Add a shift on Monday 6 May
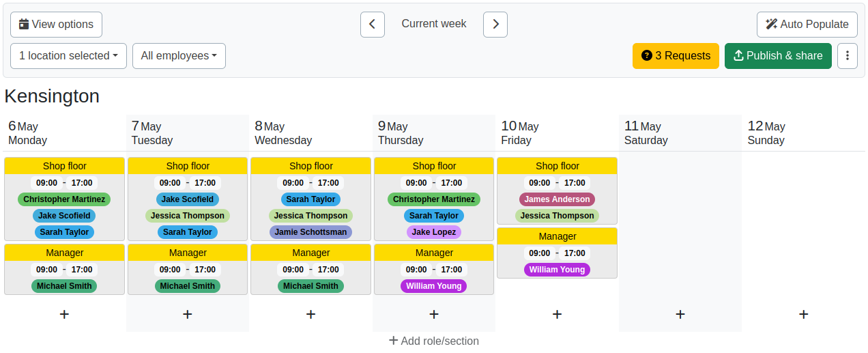 pyautogui.click(x=64, y=314)
